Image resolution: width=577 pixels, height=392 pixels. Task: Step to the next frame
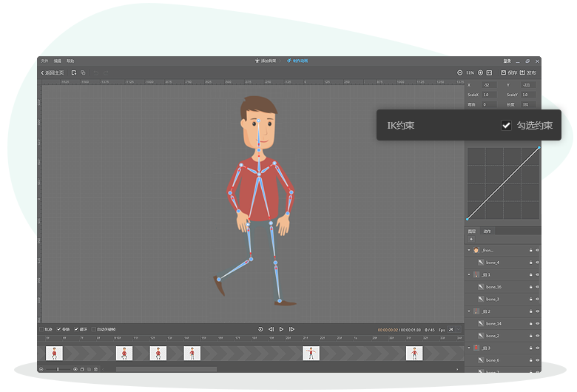coord(291,329)
